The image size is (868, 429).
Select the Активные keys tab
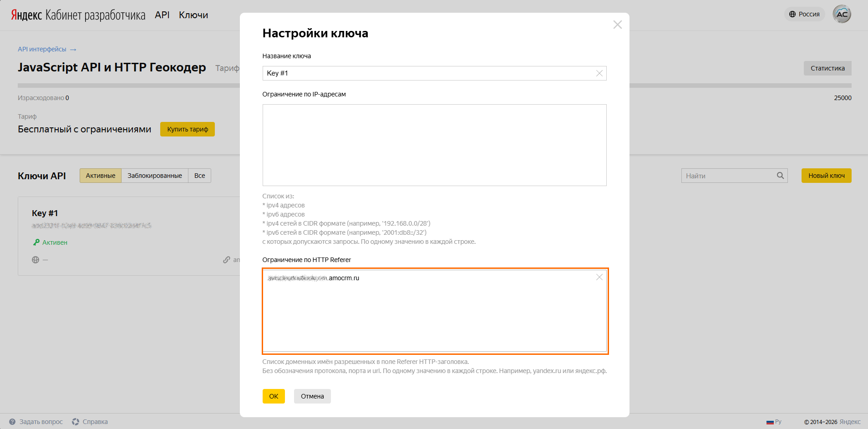[101, 176]
